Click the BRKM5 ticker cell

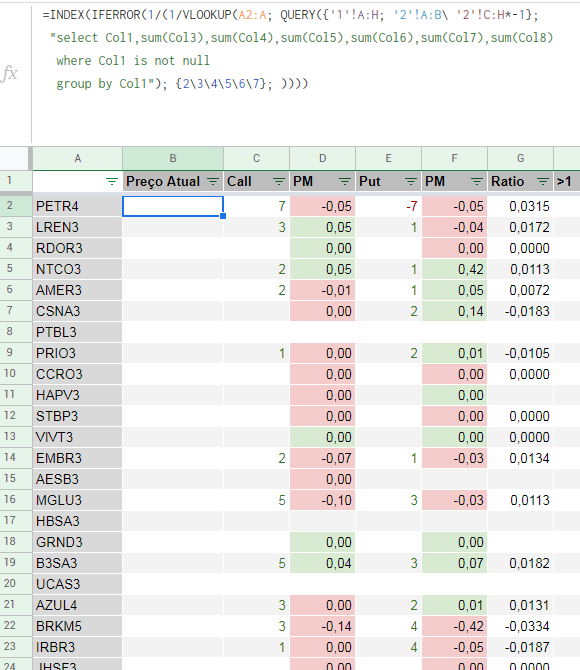77,626
